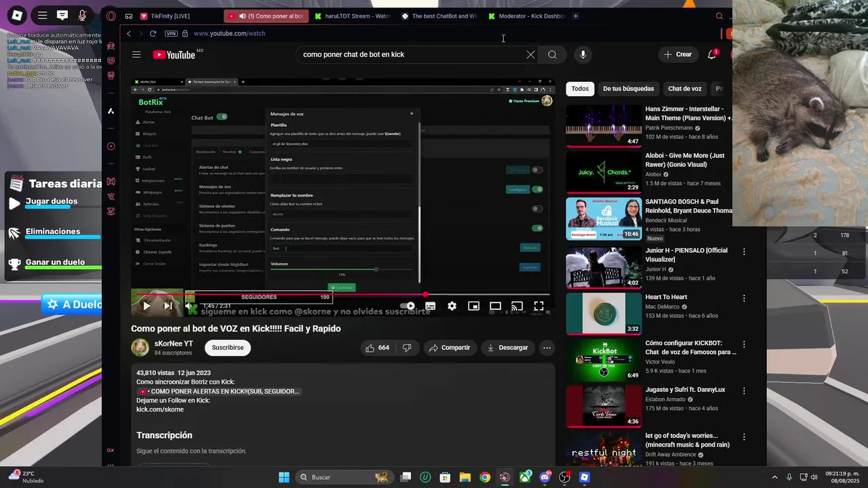Enter full screen mode
The height and width of the screenshot is (488, 868).
(538, 306)
